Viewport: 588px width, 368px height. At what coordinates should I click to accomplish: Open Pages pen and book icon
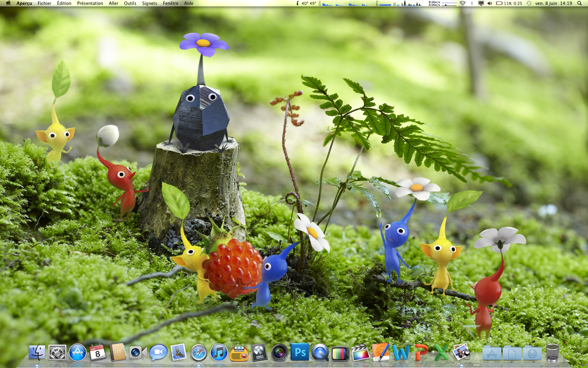(x=381, y=352)
